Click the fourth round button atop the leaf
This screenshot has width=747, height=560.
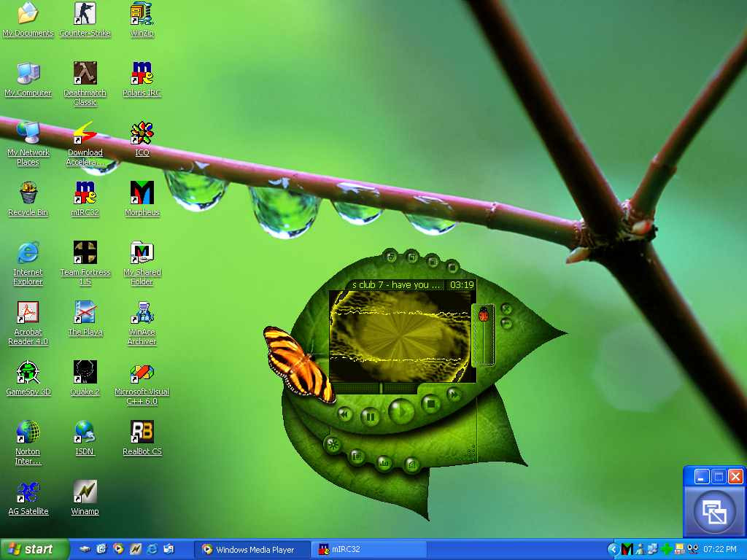coord(452,266)
